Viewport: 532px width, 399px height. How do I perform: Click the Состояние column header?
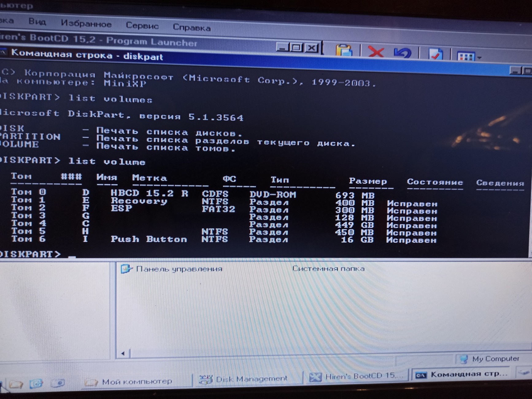[x=435, y=182]
